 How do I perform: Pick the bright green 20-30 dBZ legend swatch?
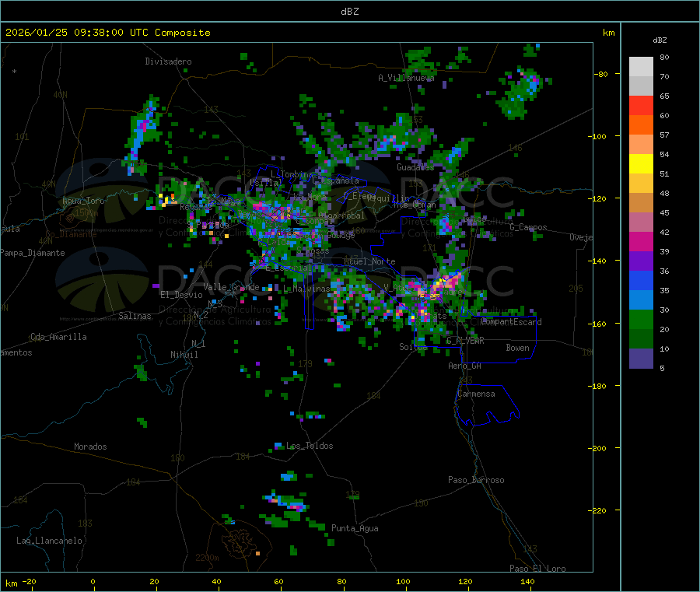(x=641, y=319)
